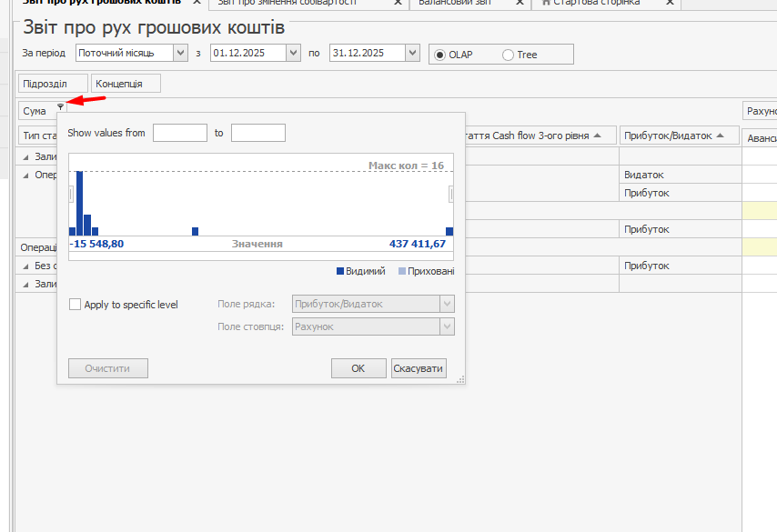Viewport: 777px width, 532px height.
Task: Select the Tree radio button
Action: [508, 55]
